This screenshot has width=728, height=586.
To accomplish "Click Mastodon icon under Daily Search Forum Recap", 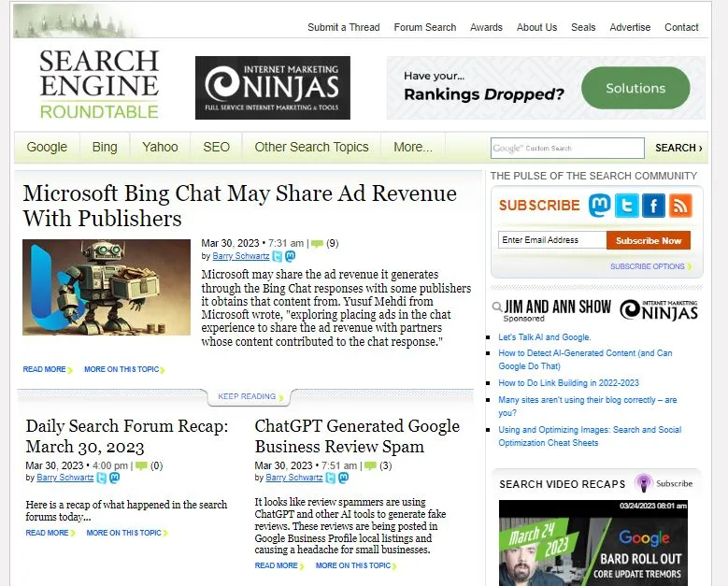I will pos(114,478).
